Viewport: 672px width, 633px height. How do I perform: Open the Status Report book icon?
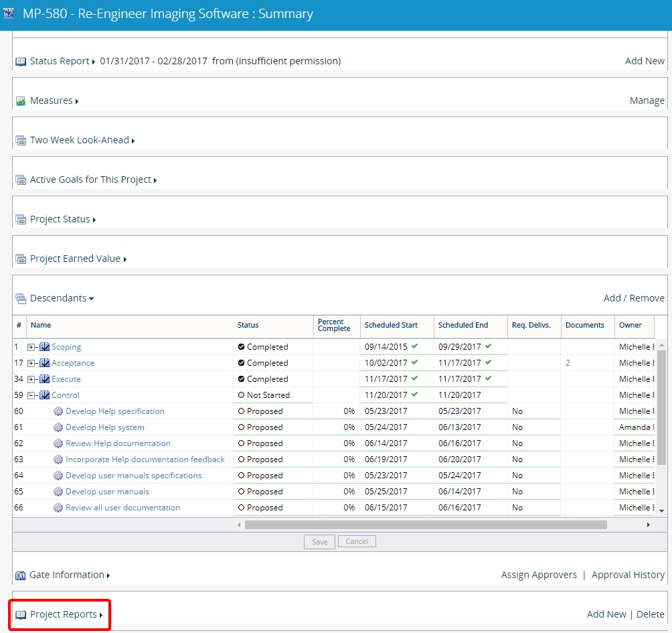[20, 61]
